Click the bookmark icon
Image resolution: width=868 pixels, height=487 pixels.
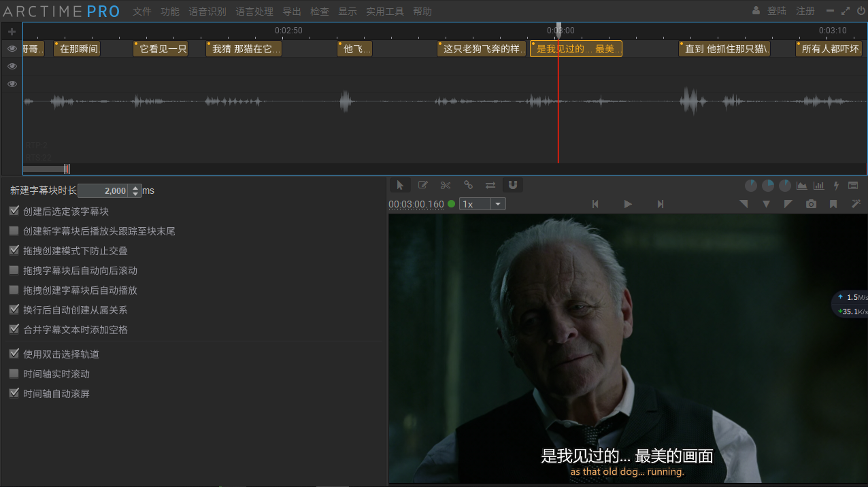(x=833, y=204)
